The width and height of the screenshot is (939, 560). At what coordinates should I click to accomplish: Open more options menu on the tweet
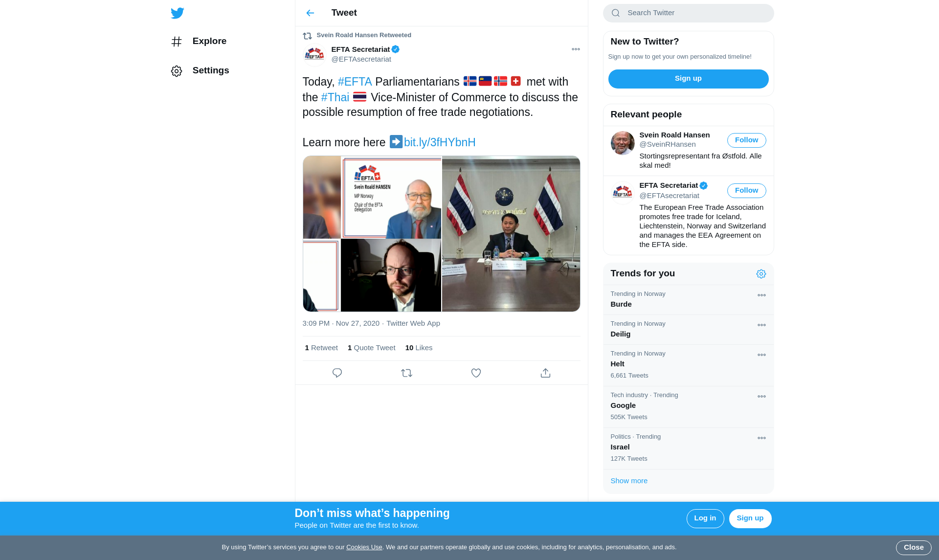coord(576,49)
